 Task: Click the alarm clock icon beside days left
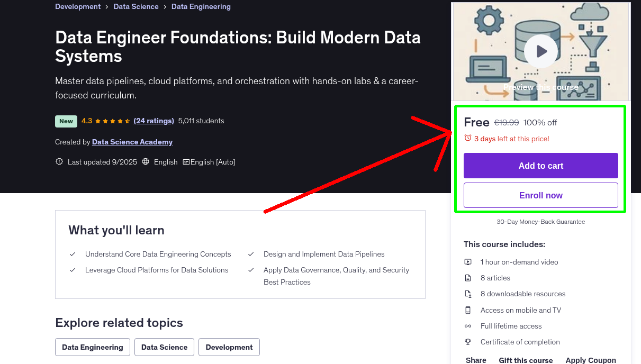467,138
